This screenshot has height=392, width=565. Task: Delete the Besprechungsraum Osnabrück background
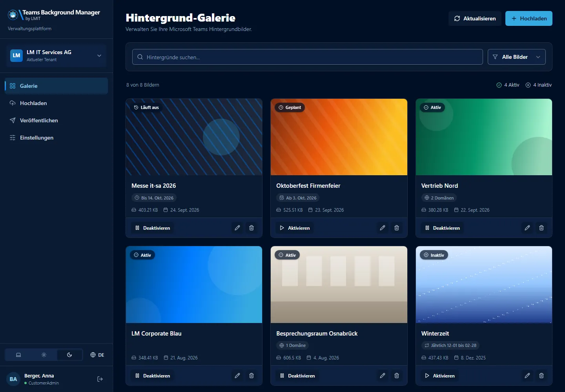[x=397, y=376]
